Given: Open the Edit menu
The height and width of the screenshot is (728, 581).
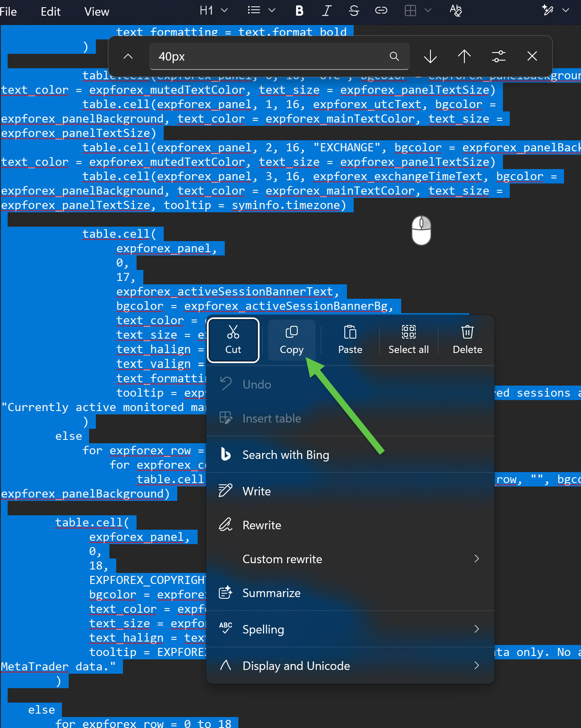Looking at the screenshot, I should click(x=50, y=11).
